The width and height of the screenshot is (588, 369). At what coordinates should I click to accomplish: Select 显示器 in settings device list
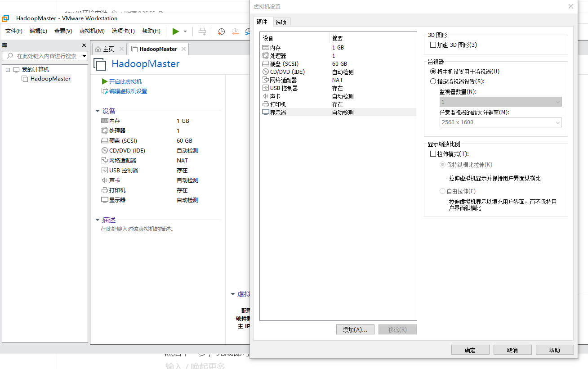(x=339, y=112)
